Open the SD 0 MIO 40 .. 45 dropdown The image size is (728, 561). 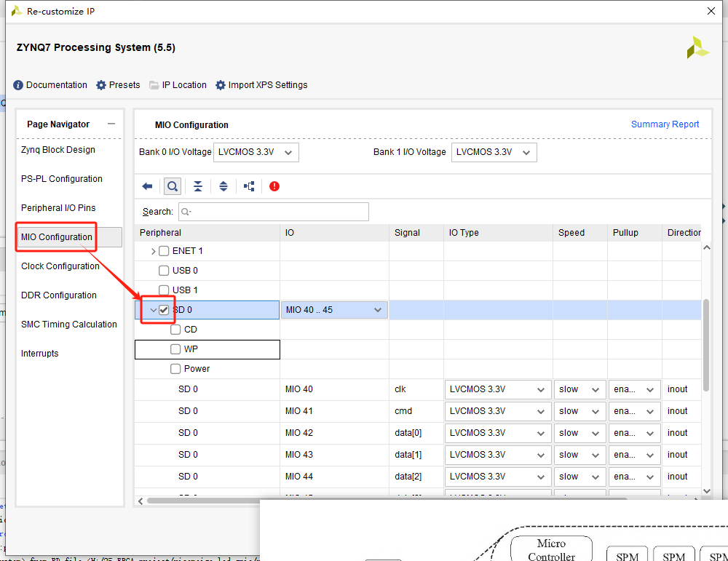pos(334,310)
